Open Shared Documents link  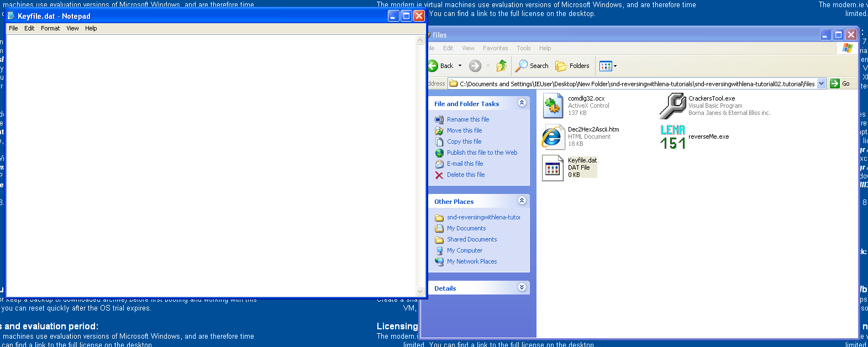point(472,239)
